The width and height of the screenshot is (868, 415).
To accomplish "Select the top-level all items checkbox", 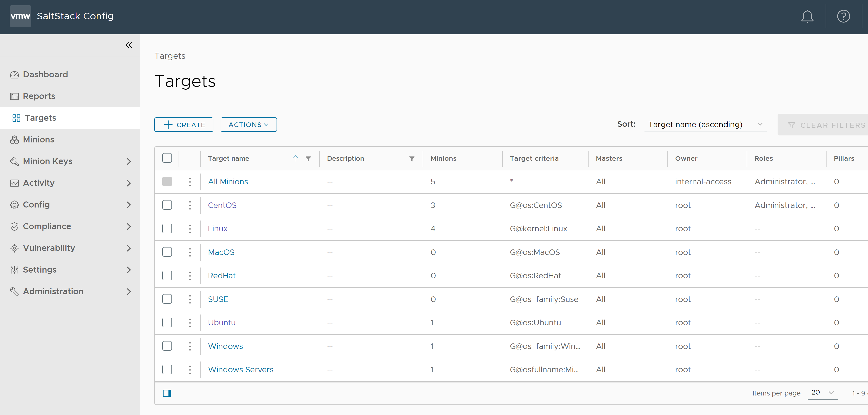I will (x=167, y=158).
